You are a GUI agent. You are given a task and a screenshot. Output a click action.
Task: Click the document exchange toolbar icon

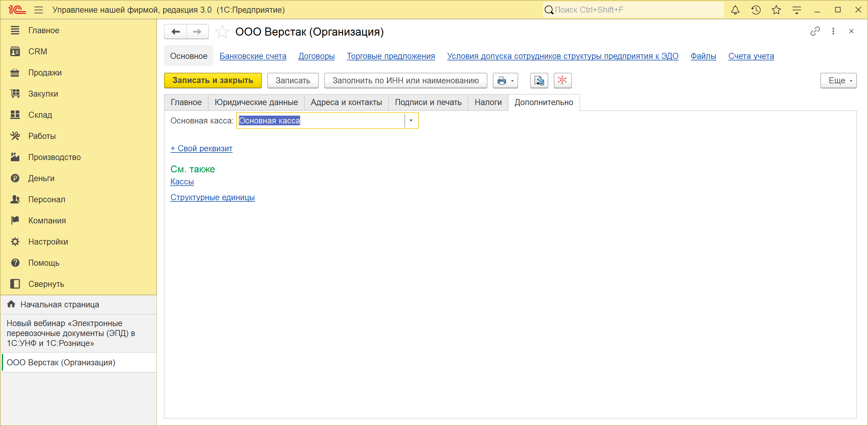point(539,81)
